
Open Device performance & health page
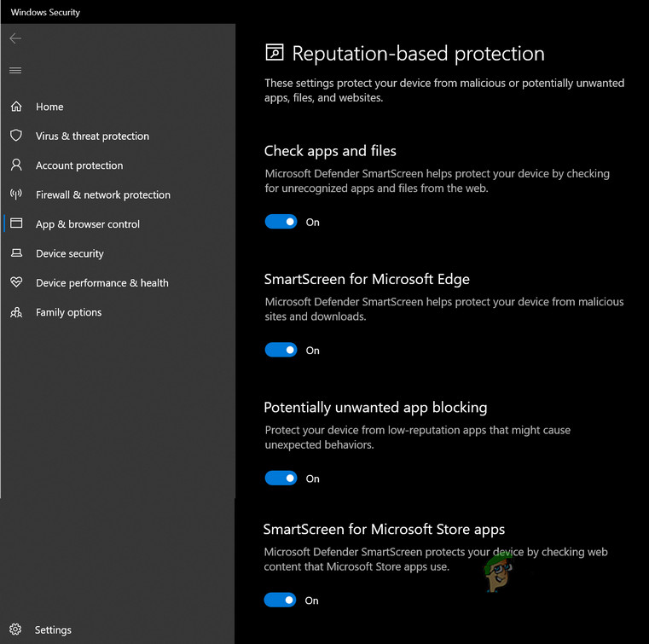[102, 283]
